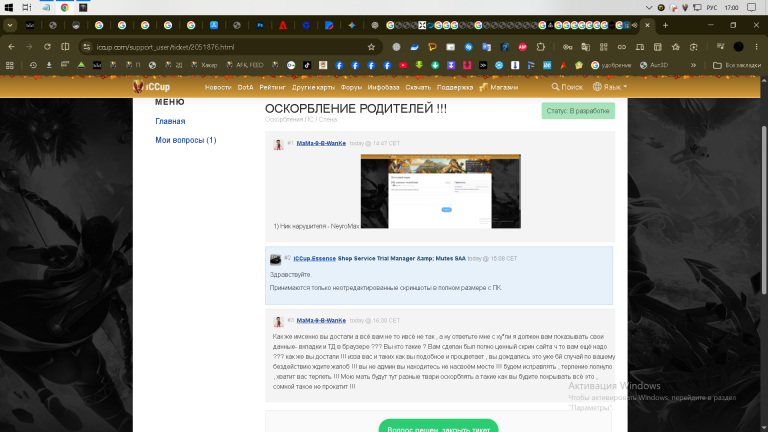The image size is (768, 432).
Task: Open the DotA menu item
Action: [x=245, y=87]
